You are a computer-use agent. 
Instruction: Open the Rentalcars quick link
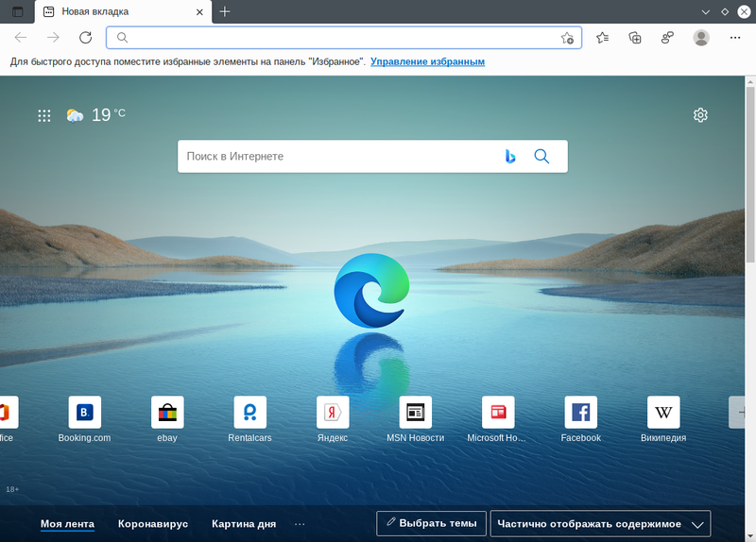(x=249, y=419)
